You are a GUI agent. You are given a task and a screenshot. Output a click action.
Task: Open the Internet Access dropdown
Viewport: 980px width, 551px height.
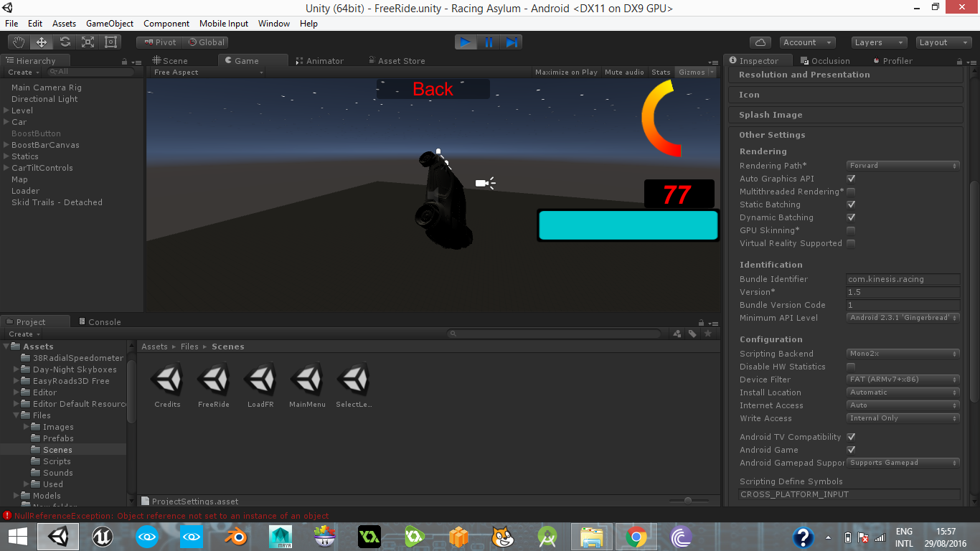(x=903, y=405)
